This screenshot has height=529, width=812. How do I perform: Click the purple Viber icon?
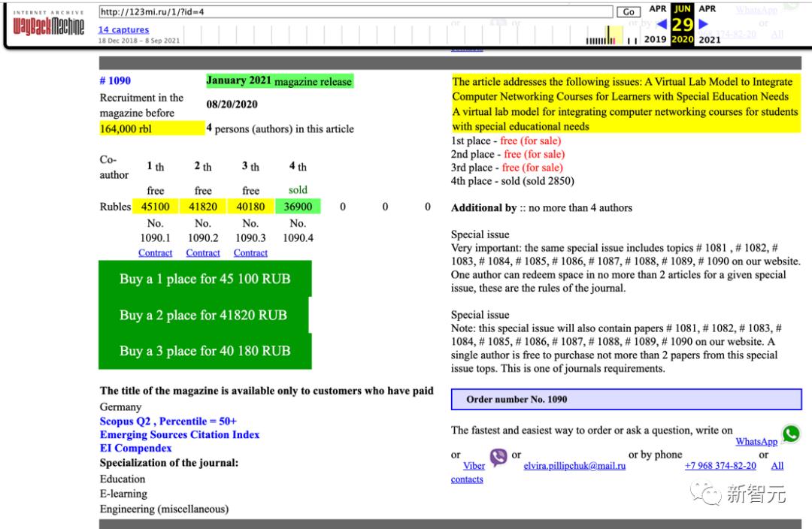498,457
